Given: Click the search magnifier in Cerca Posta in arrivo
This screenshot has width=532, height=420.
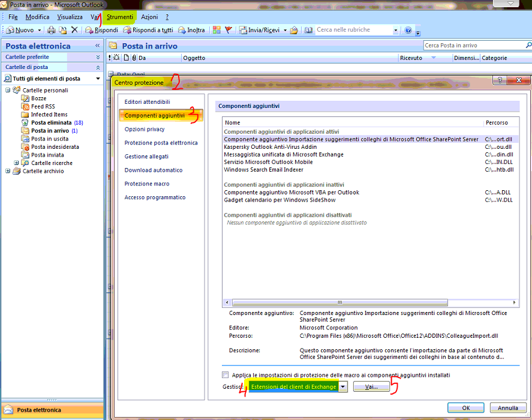Looking at the screenshot, I should pos(528,45).
